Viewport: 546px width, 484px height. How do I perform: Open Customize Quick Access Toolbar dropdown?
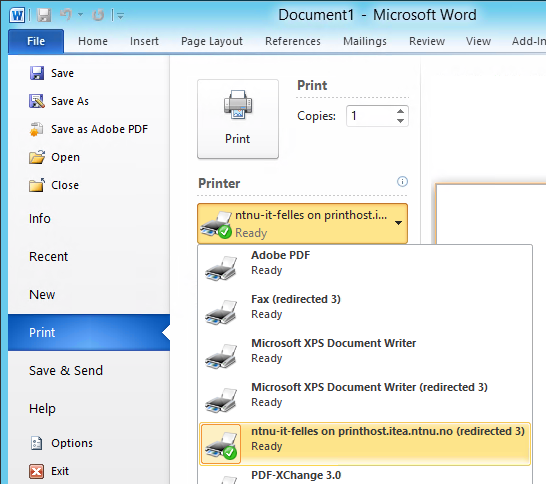pyautogui.click(x=120, y=16)
